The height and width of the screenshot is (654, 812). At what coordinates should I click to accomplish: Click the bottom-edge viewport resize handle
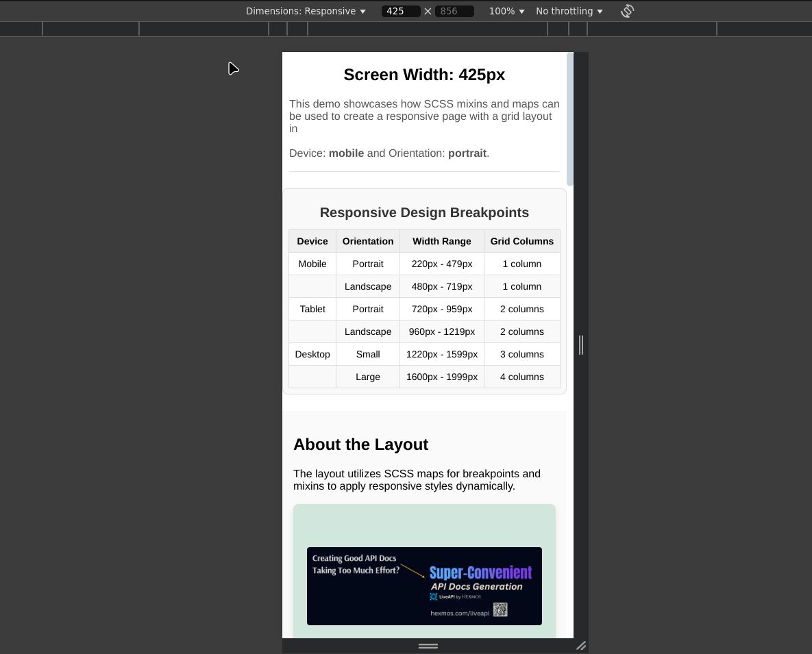tap(428, 646)
